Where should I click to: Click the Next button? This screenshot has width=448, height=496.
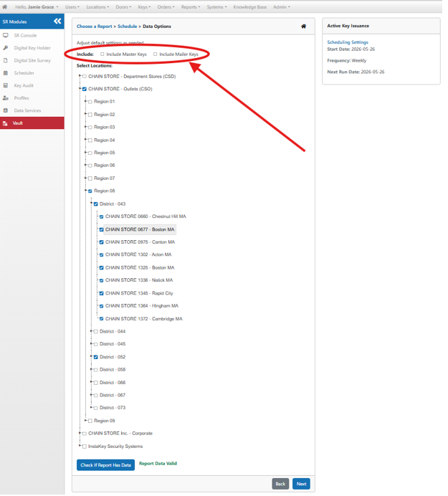tap(301, 484)
